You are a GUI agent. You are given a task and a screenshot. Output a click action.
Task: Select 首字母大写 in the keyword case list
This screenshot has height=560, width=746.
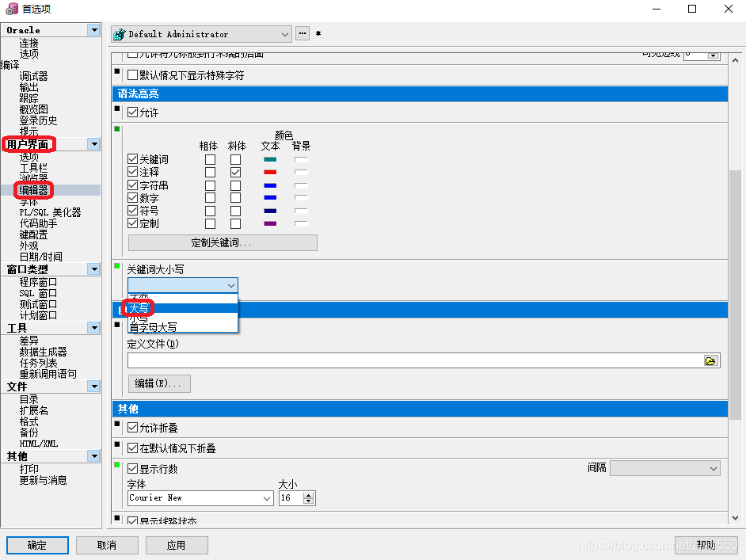point(183,327)
